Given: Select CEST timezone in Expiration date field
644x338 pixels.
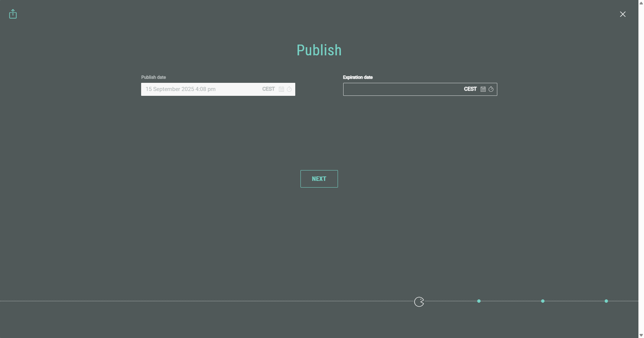Looking at the screenshot, I should [470, 89].
